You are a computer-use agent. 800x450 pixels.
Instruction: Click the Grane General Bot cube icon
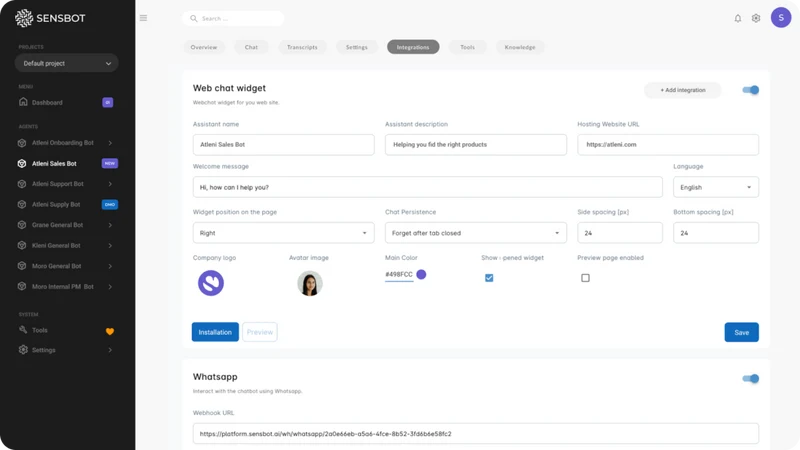pos(22,224)
